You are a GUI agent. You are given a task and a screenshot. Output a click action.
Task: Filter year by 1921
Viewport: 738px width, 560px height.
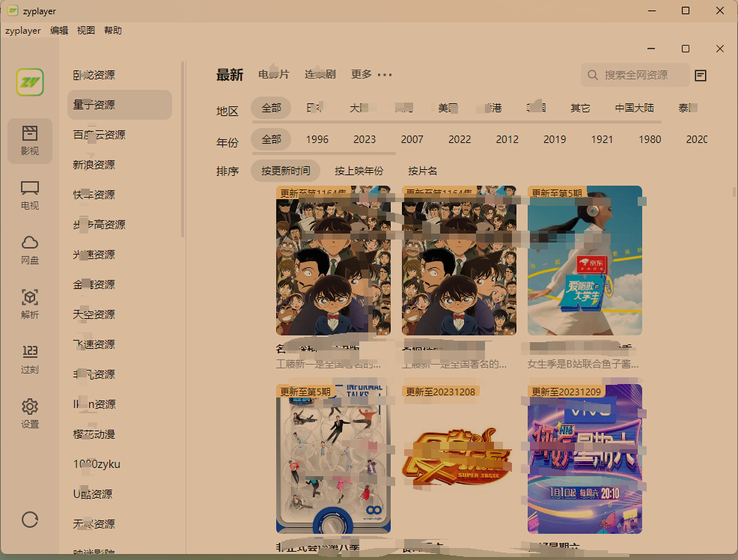602,139
